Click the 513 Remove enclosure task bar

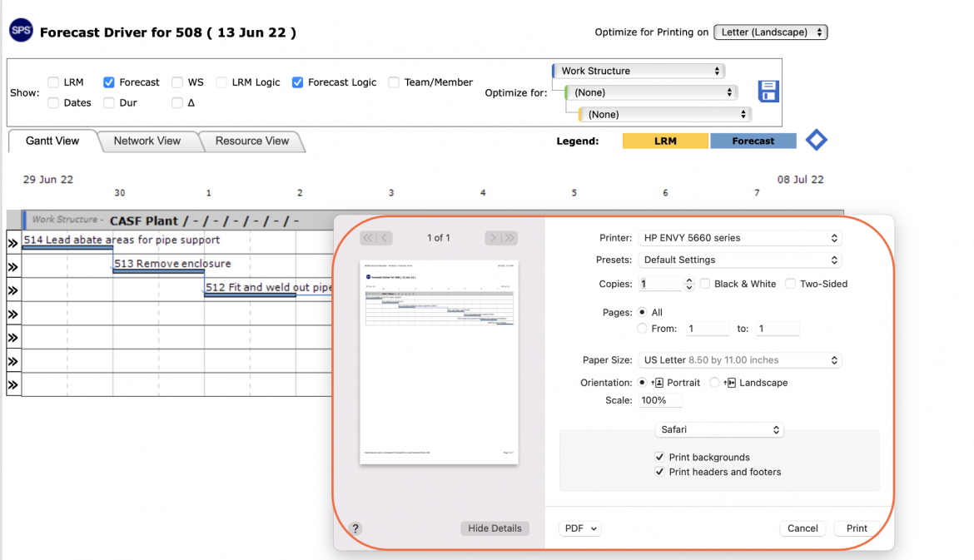tap(158, 271)
